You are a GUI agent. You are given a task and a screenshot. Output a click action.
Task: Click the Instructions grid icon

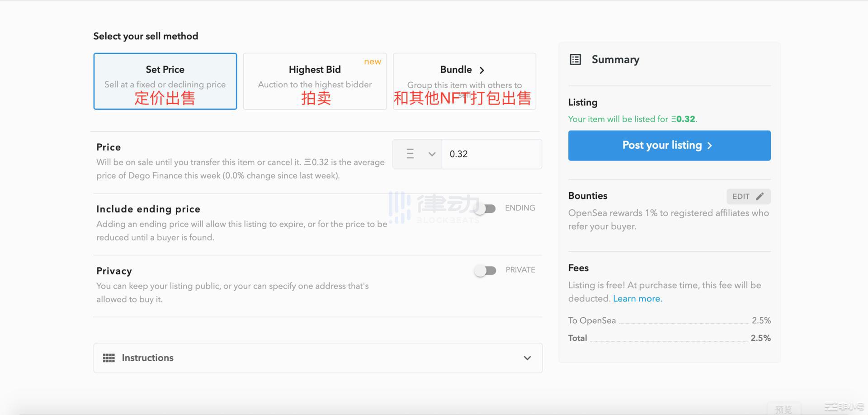coord(108,358)
